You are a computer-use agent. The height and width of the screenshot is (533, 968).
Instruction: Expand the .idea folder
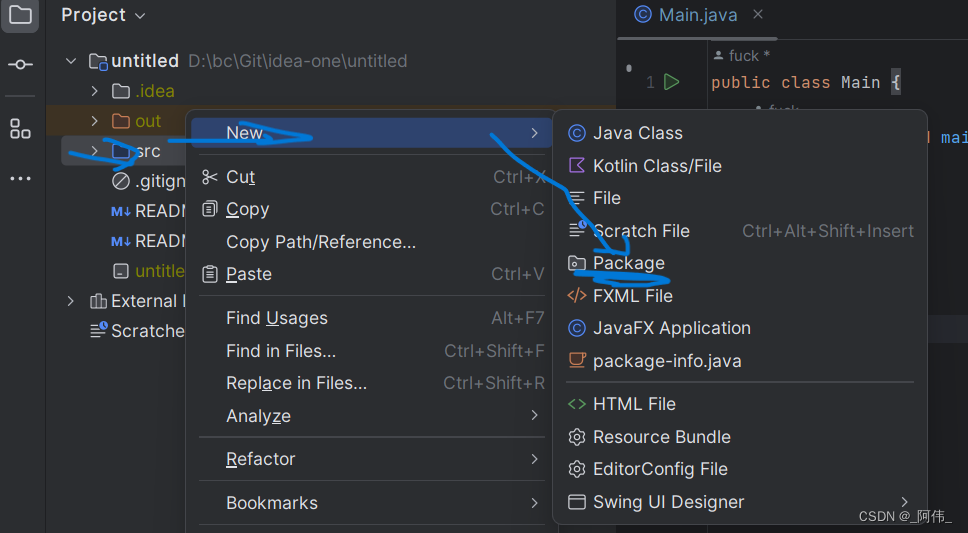point(94,91)
